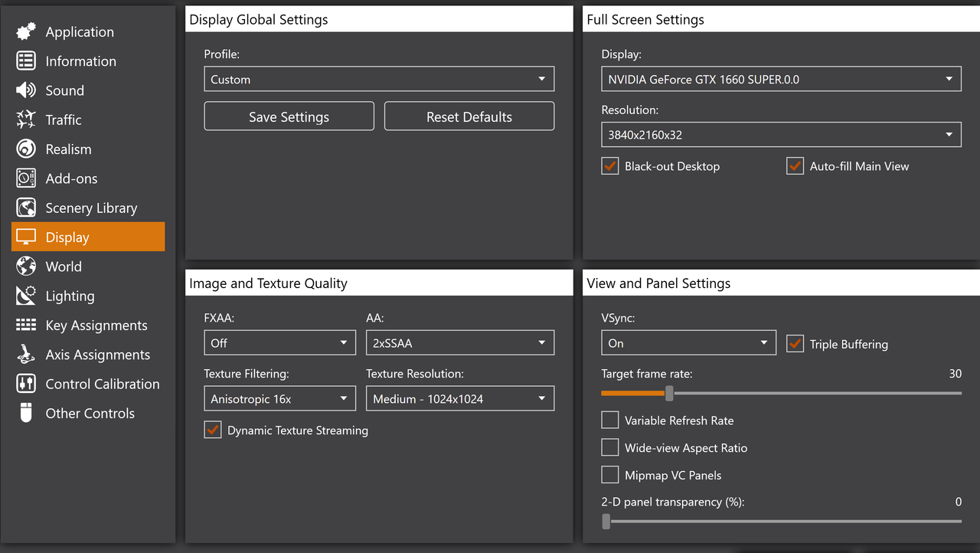This screenshot has height=553, width=980.
Task: Toggle the Auto-fill Main View checkbox
Action: coord(795,166)
